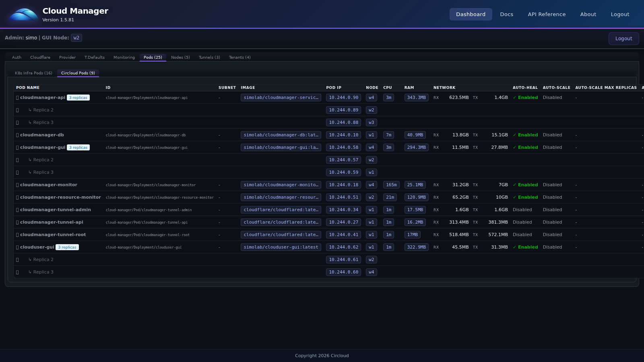Expand 3 replicas badge on cloudmanager-api

point(78,97)
